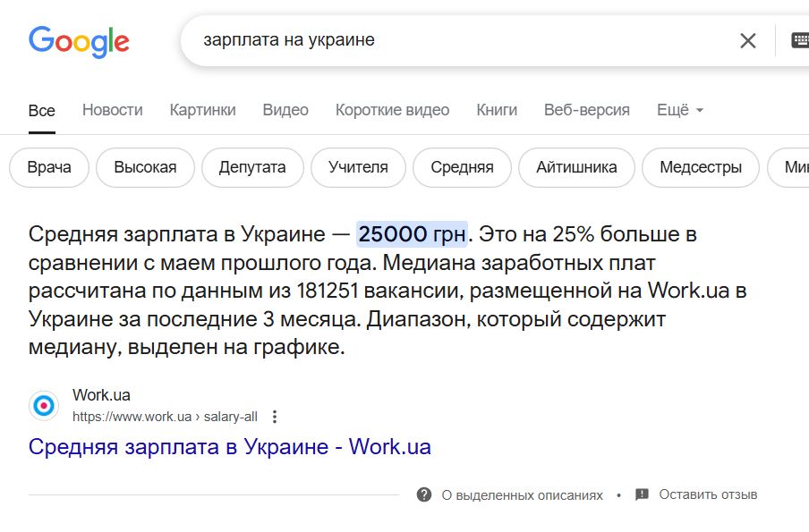Open the Книги tab
Viewport: 809px width, 532px height.
(x=497, y=110)
